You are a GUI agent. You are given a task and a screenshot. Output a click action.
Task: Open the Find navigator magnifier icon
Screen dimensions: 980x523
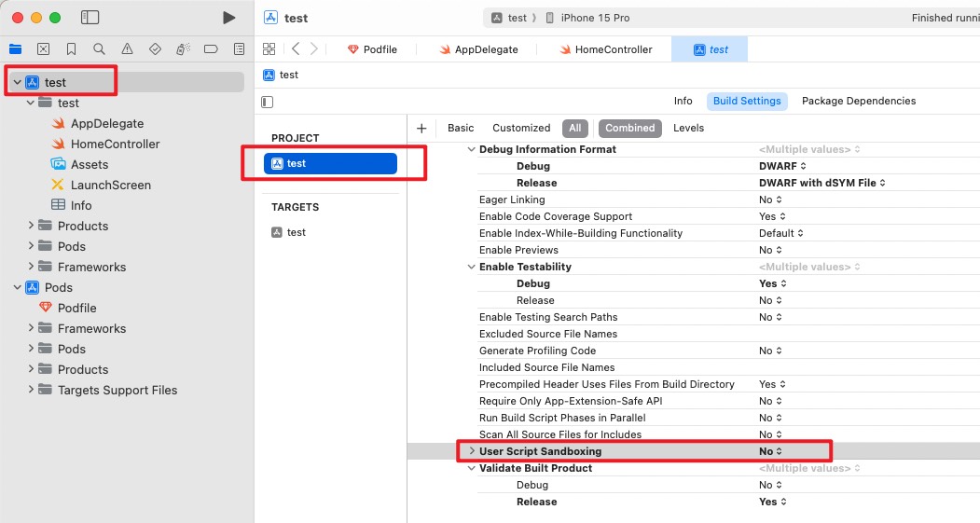coord(99,48)
